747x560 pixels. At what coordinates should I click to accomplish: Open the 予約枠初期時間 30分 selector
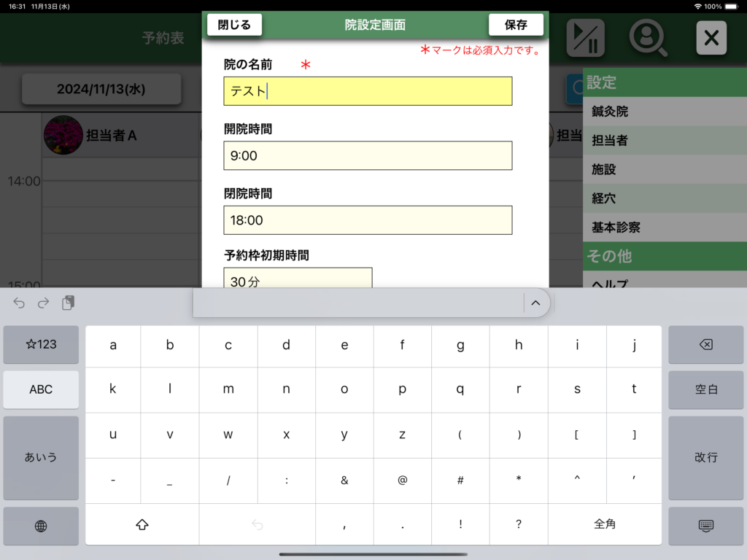pyautogui.click(x=298, y=280)
